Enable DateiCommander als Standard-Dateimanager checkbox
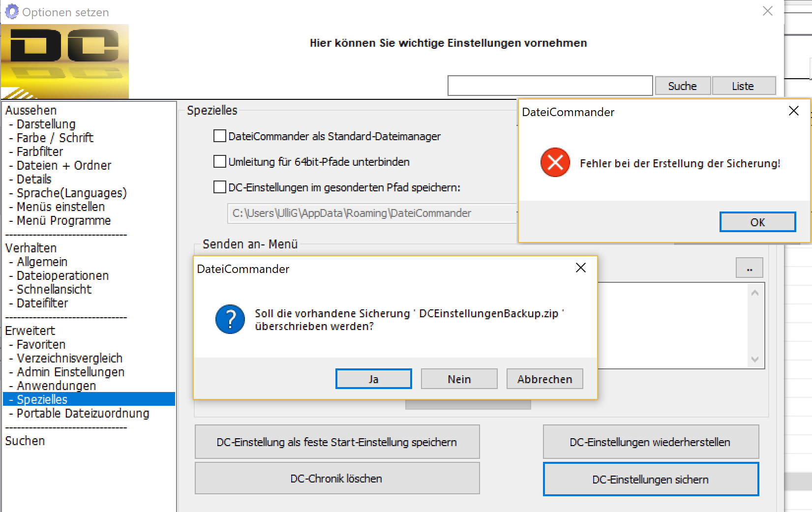The image size is (812, 512). point(220,136)
